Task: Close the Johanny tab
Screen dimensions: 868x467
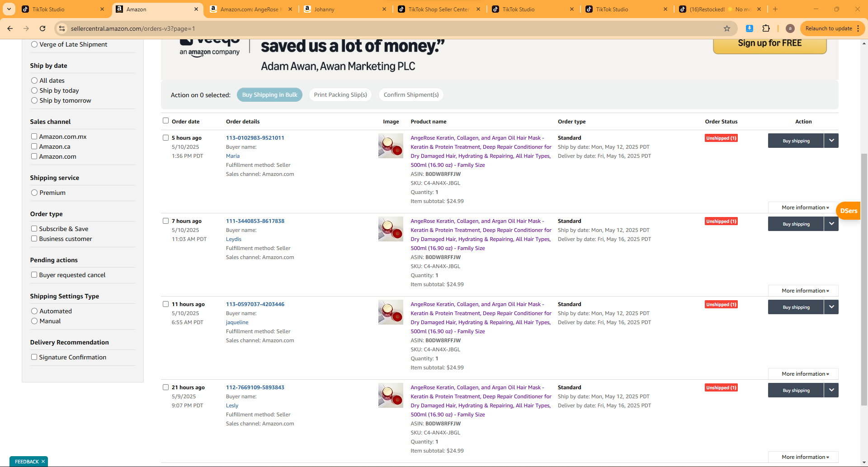Action: click(x=384, y=9)
